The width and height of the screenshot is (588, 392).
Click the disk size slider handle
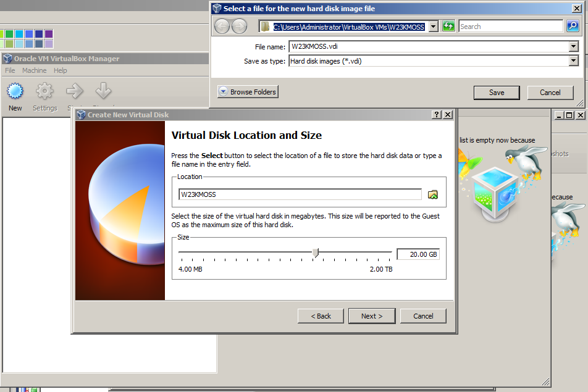click(316, 253)
